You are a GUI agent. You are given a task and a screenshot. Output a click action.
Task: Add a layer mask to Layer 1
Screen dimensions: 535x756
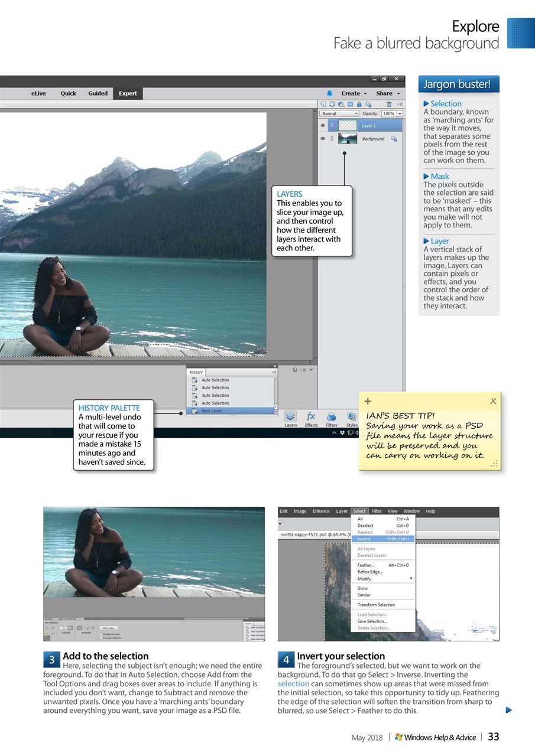click(x=350, y=104)
